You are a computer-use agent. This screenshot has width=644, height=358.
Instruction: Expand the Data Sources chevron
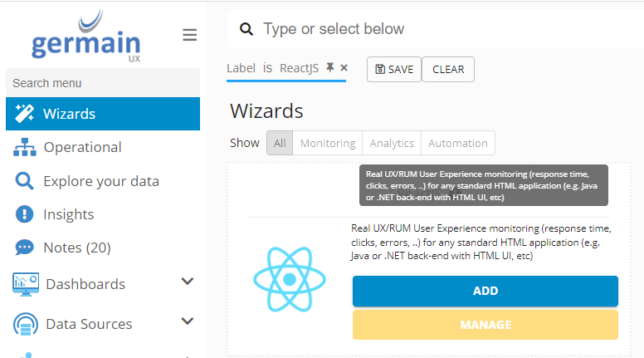188,321
